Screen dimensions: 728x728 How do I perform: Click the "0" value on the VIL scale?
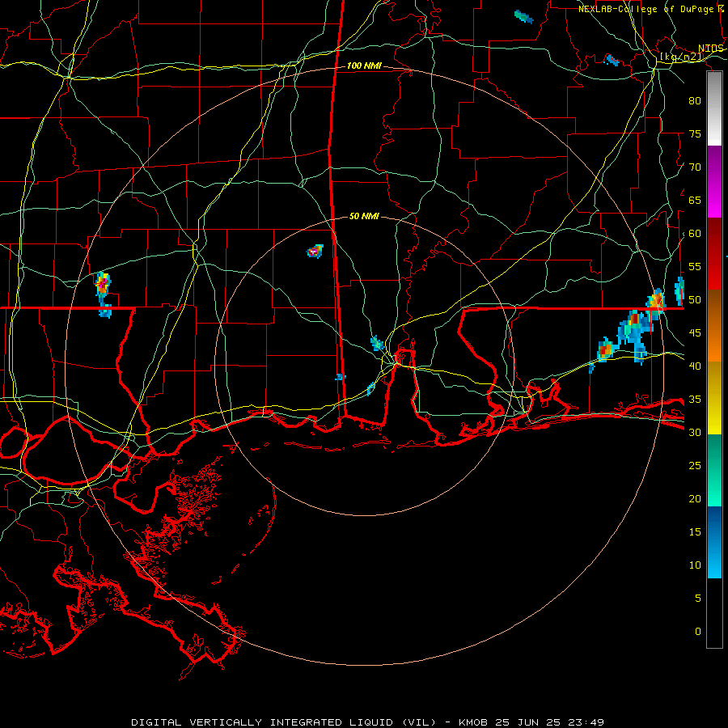698,632
